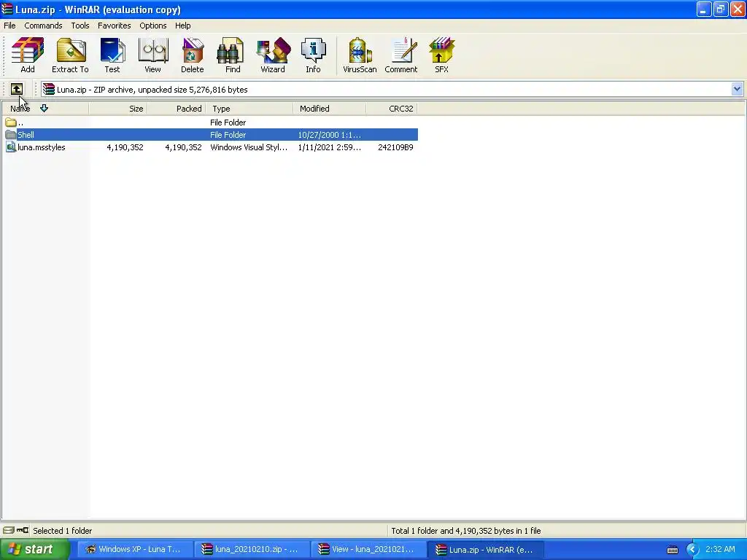Sort by the Size column header
This screenshot has height=560, width=747.
point(117,109)
